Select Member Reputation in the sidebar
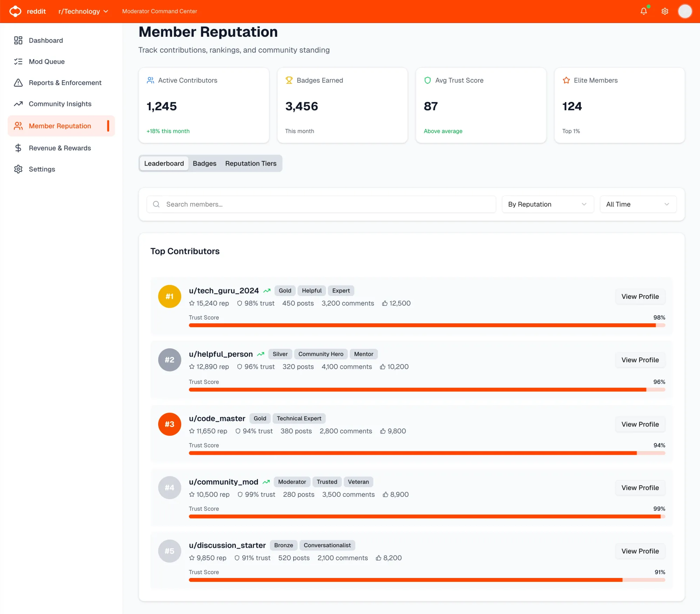Image resolution: width=700 pixels, height=614 pixels. click(x=59, y=126)
